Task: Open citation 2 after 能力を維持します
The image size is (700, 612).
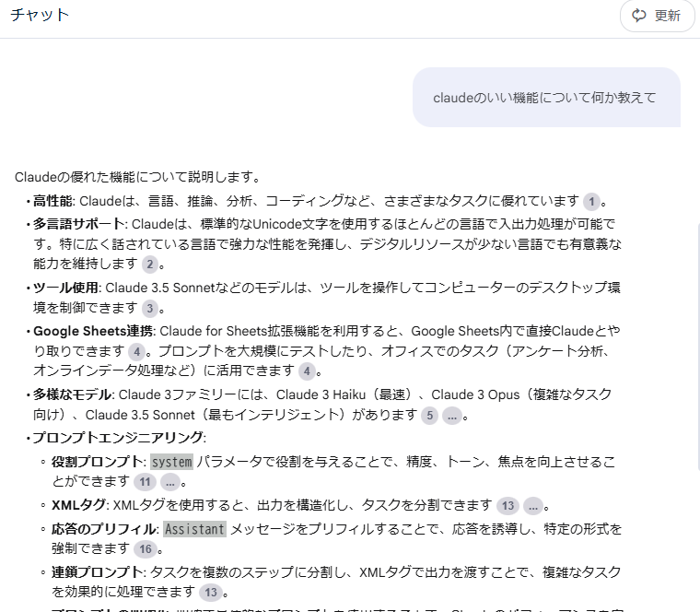Action: pyautogui.click(x=150, y=265)
